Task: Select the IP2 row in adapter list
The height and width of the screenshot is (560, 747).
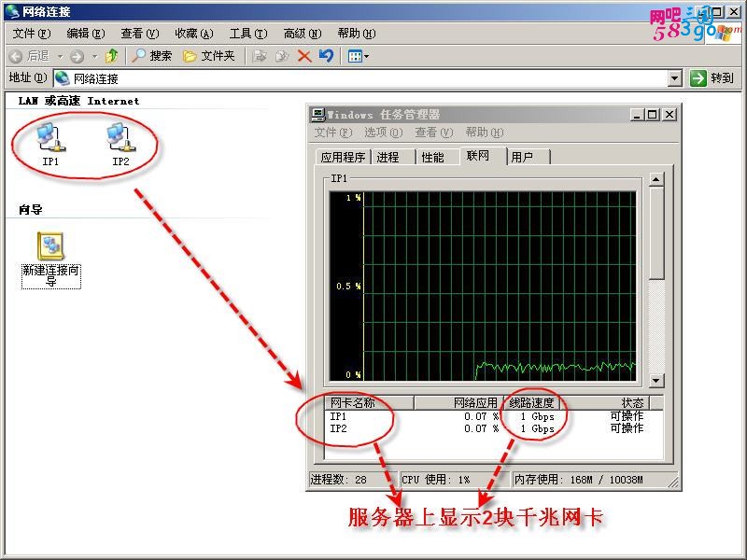Action: pyautogui.click(x=494, y=428)
